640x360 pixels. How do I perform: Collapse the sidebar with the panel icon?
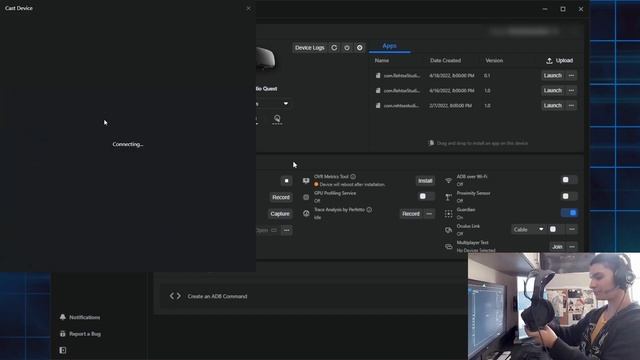pos(62,350)
